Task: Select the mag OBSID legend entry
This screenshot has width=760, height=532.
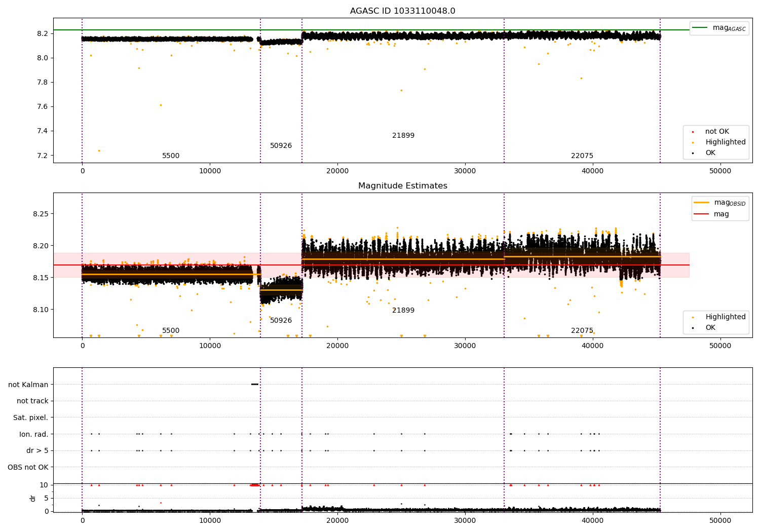Action: [x=720, y=203]
